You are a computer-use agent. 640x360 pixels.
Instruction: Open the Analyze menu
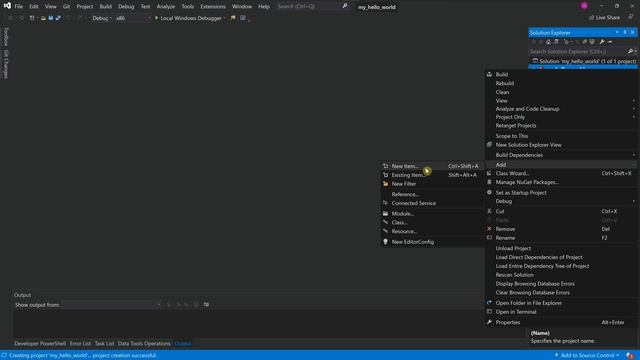pyautogui.click(x=166, y=7)
